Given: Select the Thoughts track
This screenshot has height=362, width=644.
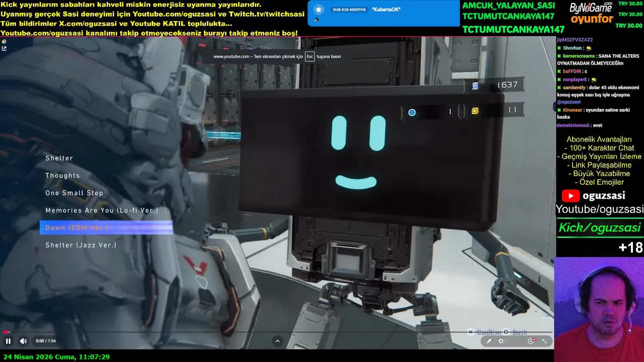Looking at the screenshot, I should [x=63, y=175].
